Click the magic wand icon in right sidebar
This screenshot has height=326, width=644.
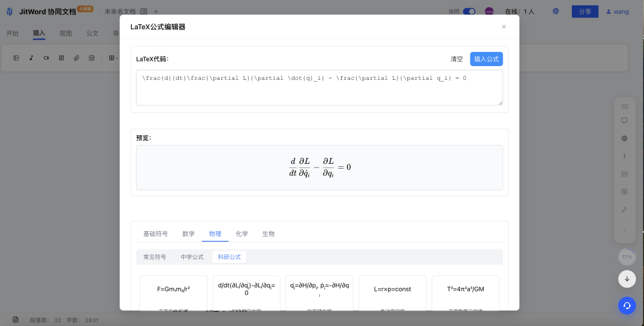[x=625, y=210]
